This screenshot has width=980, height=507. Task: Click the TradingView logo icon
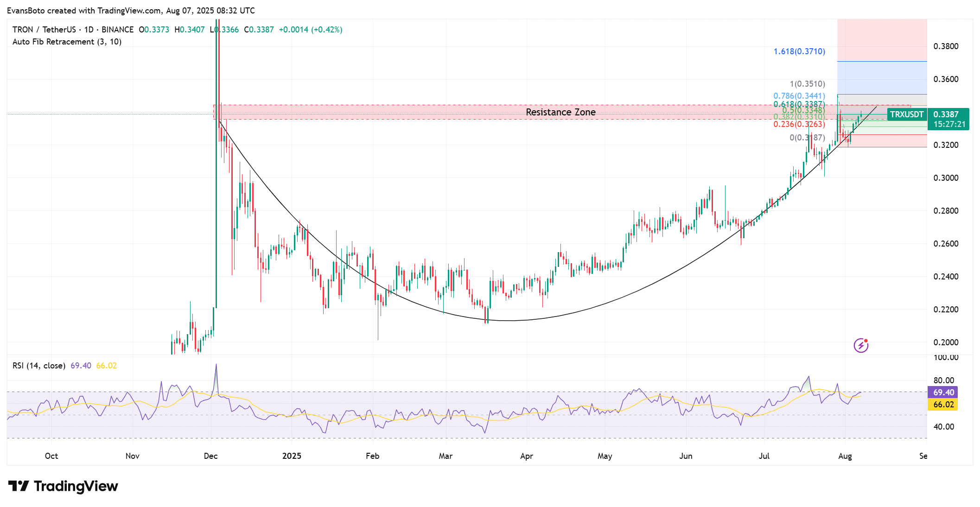(19, 486)
